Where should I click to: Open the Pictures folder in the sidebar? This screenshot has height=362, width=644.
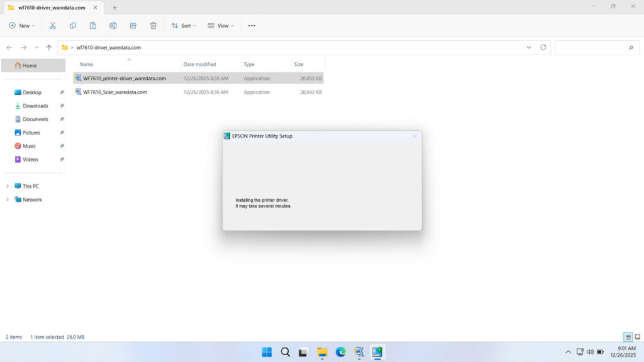tap(31, 133)
